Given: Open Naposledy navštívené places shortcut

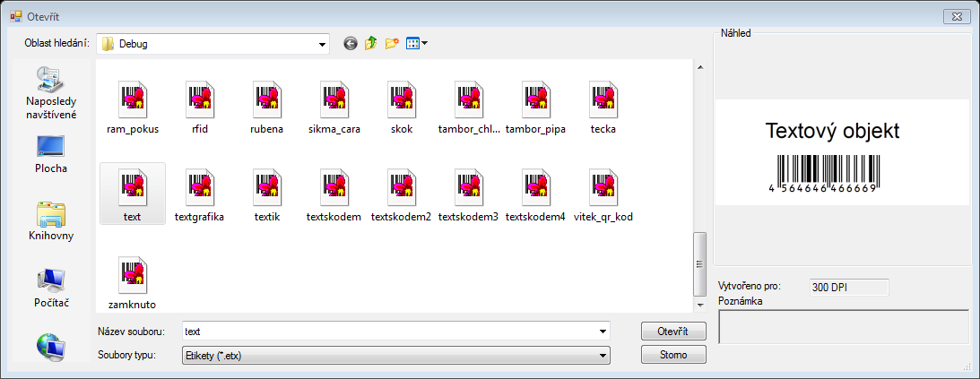Looking at the screenshot, I should (x=51, y=93).
